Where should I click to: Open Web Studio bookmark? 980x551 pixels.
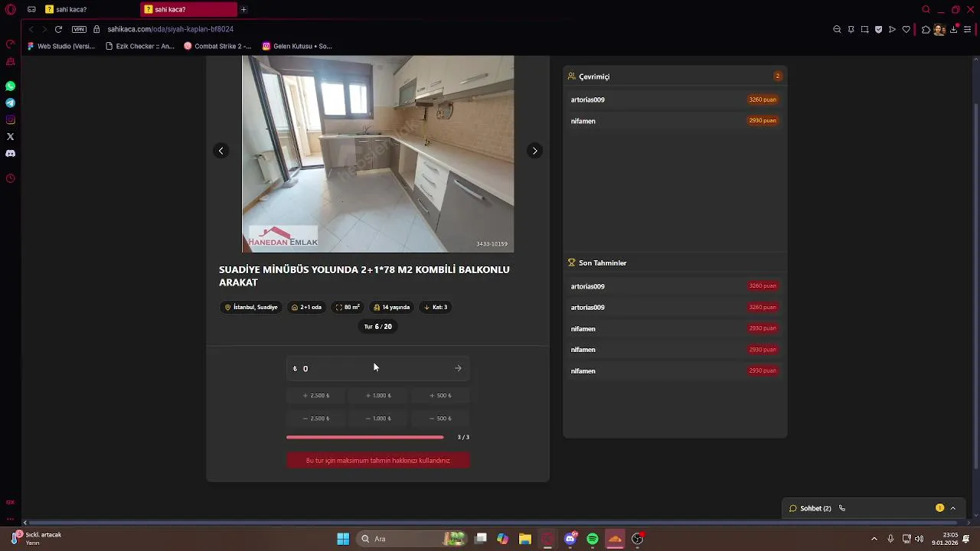pos(60,46)
